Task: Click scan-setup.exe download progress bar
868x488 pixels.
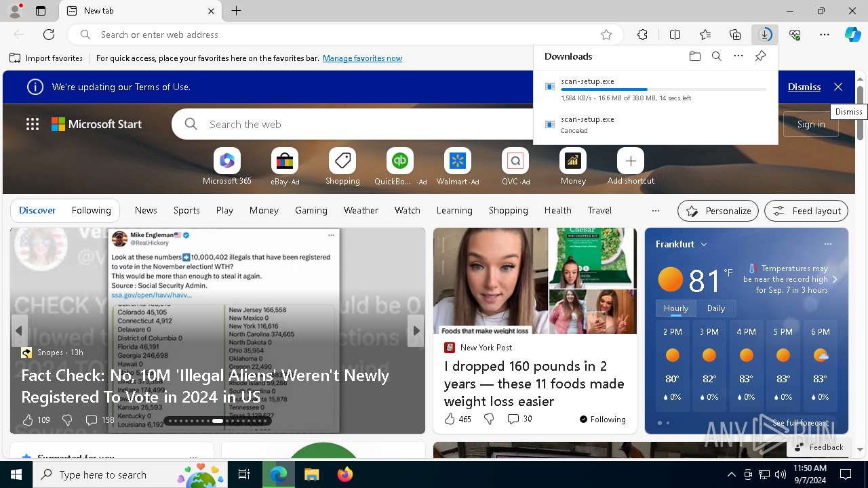Action: tap(664, 89)
